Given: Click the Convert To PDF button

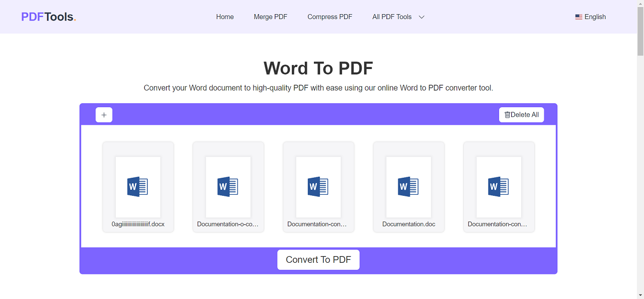Looking at the screenshot, I should click(x=318, y=259).
